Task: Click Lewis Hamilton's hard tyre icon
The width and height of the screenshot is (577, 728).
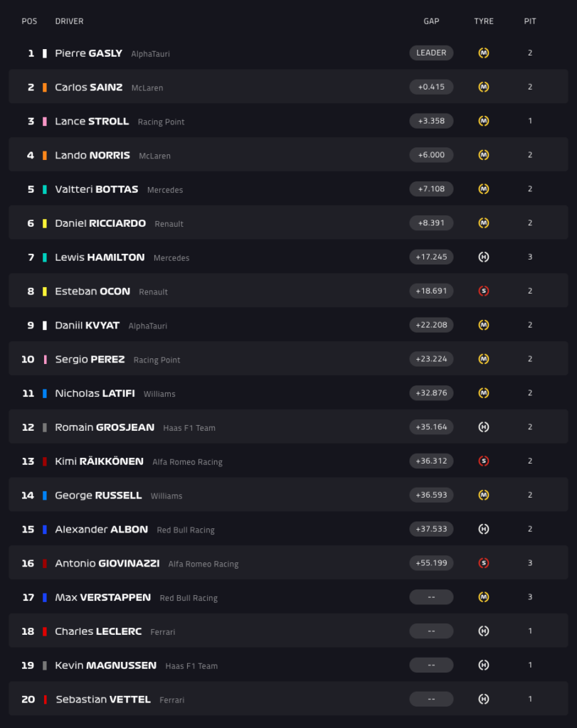Action: (484, 257)
